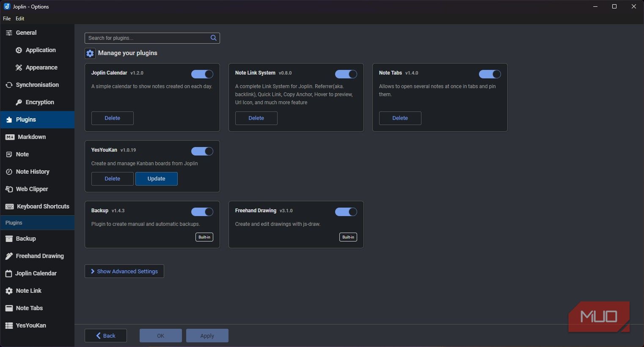Viewport: 644px width, 347px height.
Task: Go to the Markdown settings section
Action: pos(37,137)
